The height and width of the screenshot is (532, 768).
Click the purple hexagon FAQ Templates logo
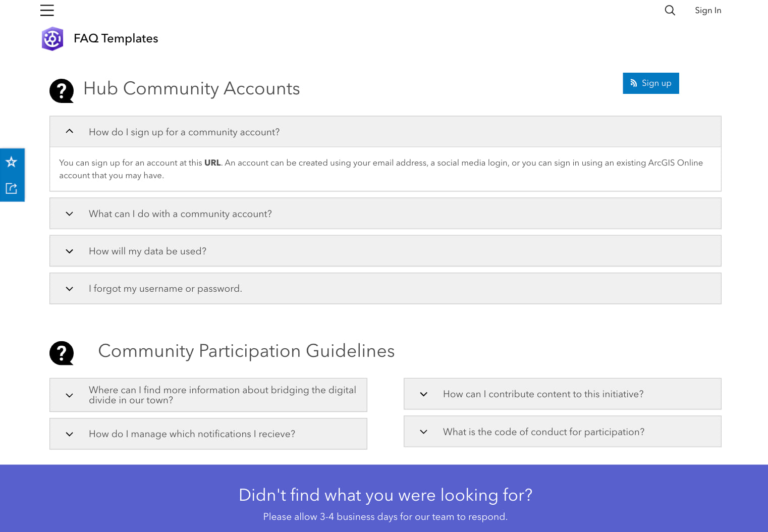[52, 38]
